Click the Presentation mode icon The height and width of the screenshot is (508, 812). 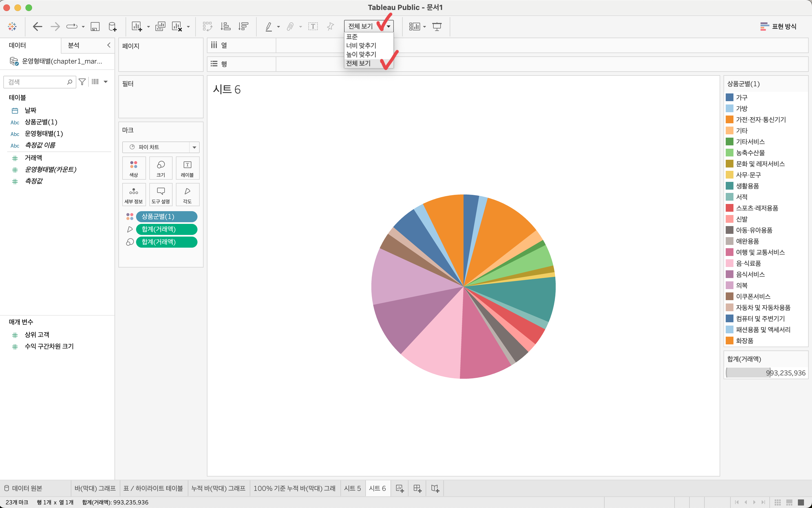click(x=437, y=27)
